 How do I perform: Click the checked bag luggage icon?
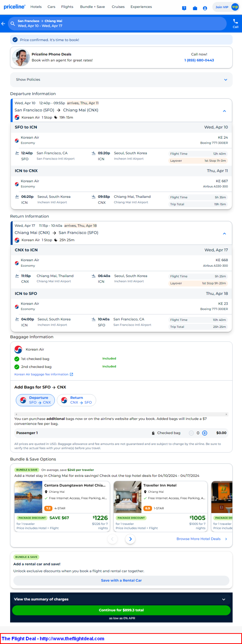[x=154, y=433]
